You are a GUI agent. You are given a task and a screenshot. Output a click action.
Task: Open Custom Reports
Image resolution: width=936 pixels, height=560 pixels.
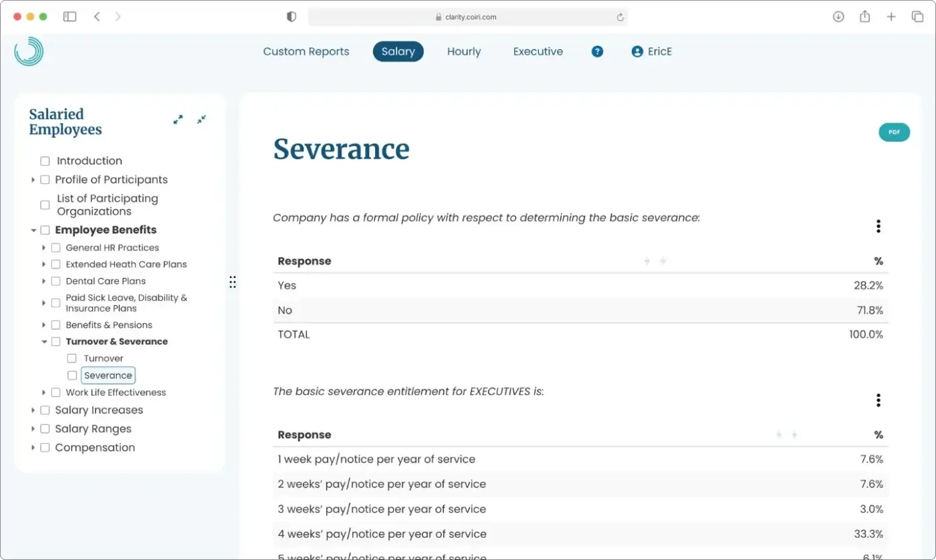coord(306,51)
